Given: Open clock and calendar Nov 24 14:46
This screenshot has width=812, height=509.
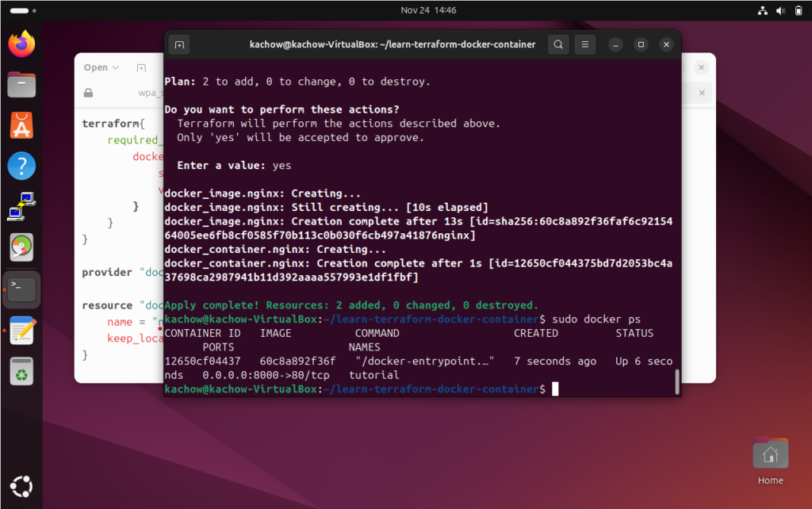Looking at the screenshot, I should [x=428, y=10].
